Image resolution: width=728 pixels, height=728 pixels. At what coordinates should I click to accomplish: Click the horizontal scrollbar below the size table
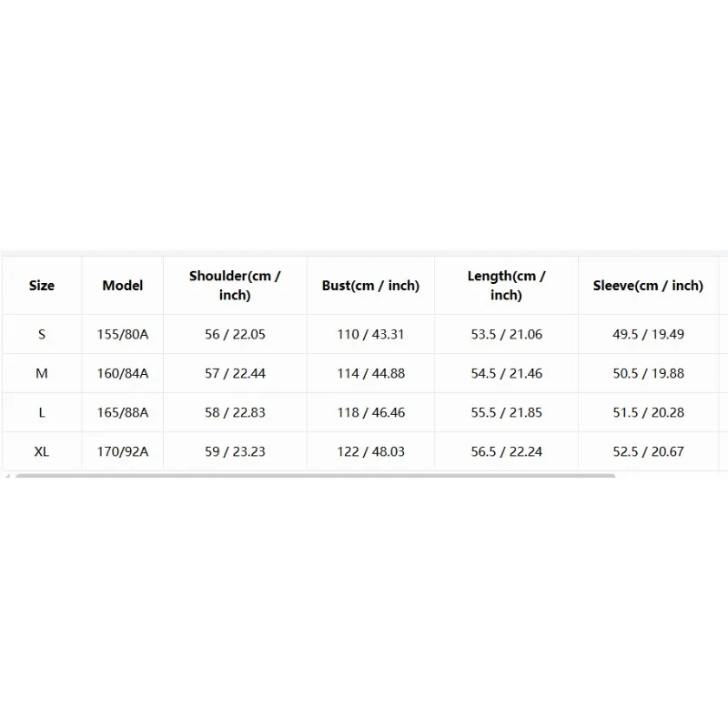[x=315, y=476]
